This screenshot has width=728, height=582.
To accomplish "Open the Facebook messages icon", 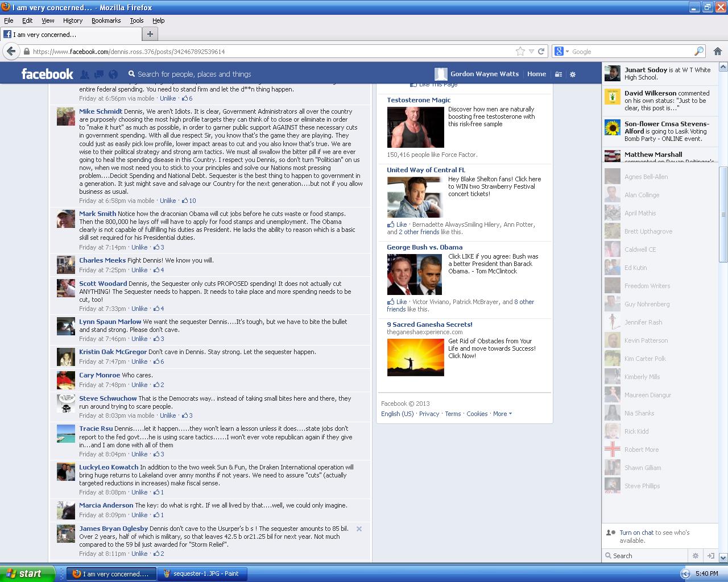I will 99,74.
